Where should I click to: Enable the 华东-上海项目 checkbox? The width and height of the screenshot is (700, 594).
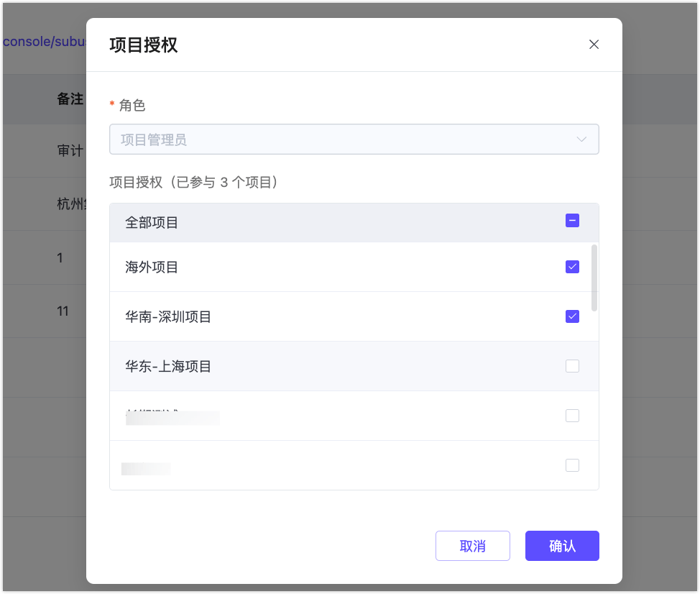(572, 365)
